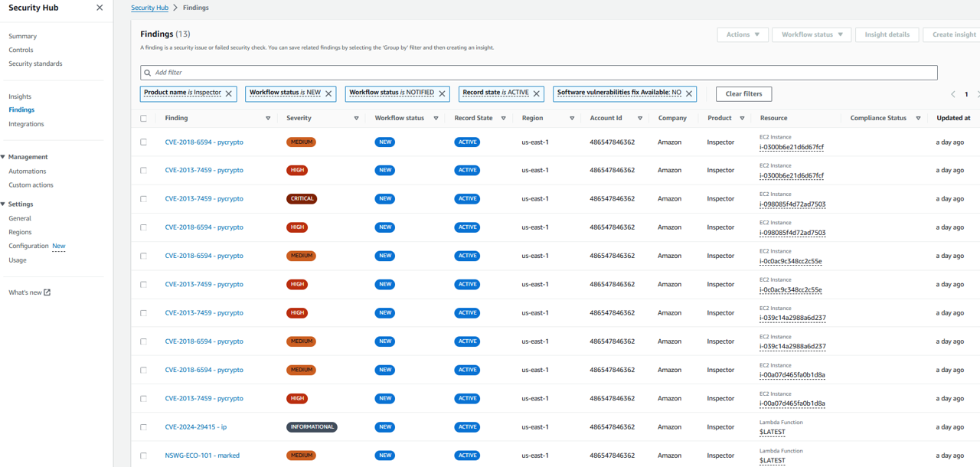Screen dimensions: 980x467
Task: Open the CVE-2024-29415 - ip finding
Action: [x=196, y=427]
